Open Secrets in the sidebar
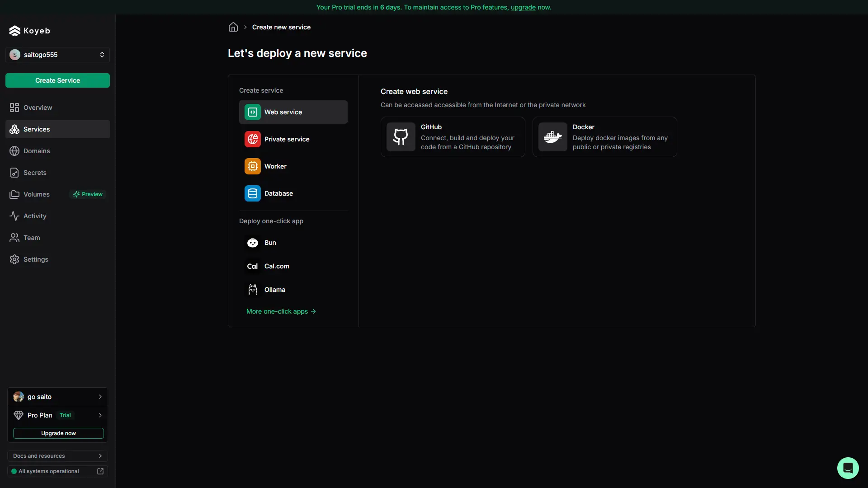The height and width of the screenshot is (488, 868). (57, 173)
